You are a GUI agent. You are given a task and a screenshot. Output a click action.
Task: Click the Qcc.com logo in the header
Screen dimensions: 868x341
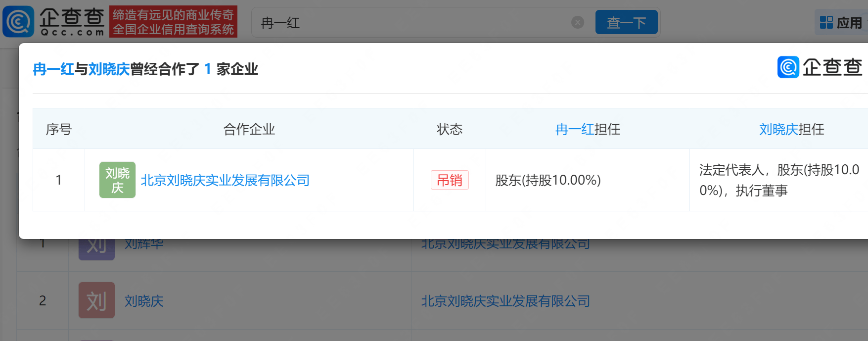pyautogui.click(x=53, y=22)
